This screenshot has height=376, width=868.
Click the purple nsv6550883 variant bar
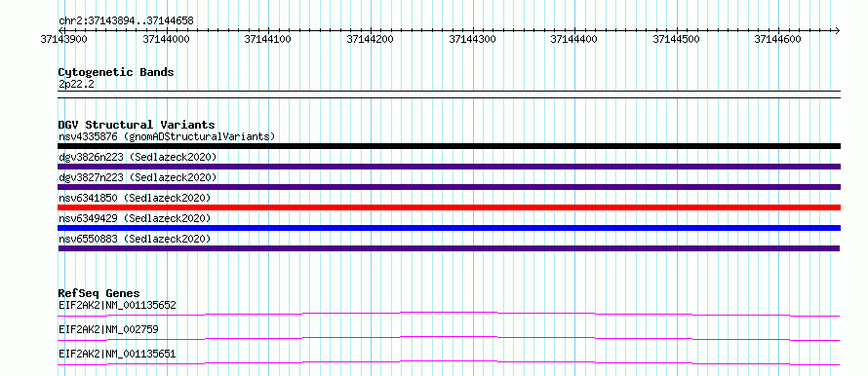click(x=449, y=248)
